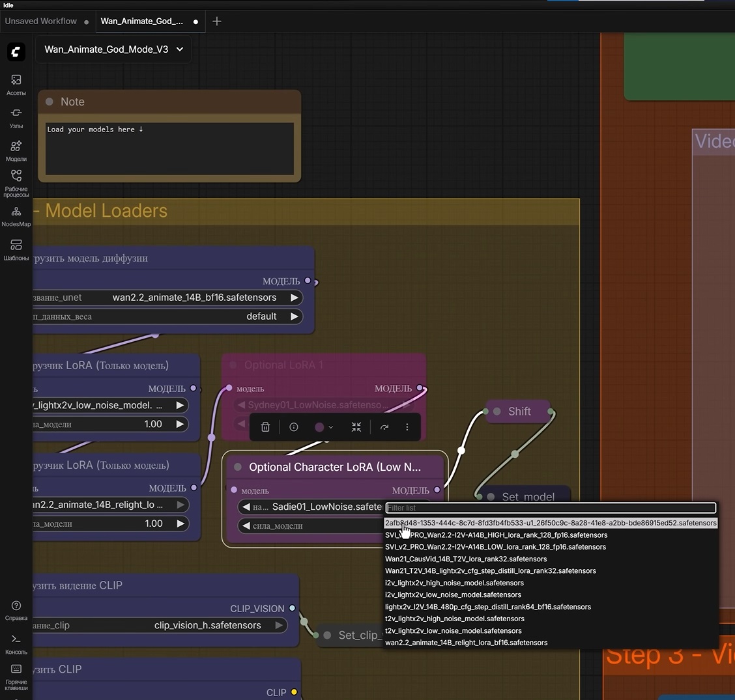
Task: Select wan2.2_animate_14B_relight_lora_bf16.safetensors
Action: point(551,642)
